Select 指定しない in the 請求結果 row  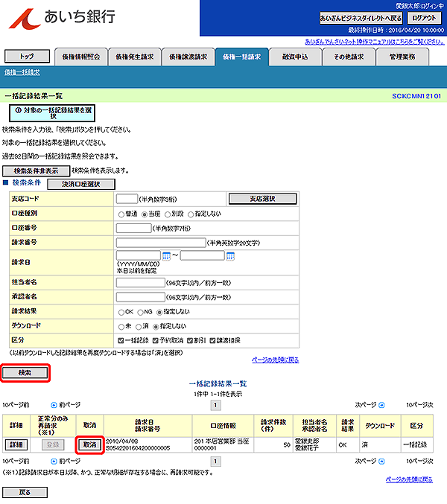(159, 313)
